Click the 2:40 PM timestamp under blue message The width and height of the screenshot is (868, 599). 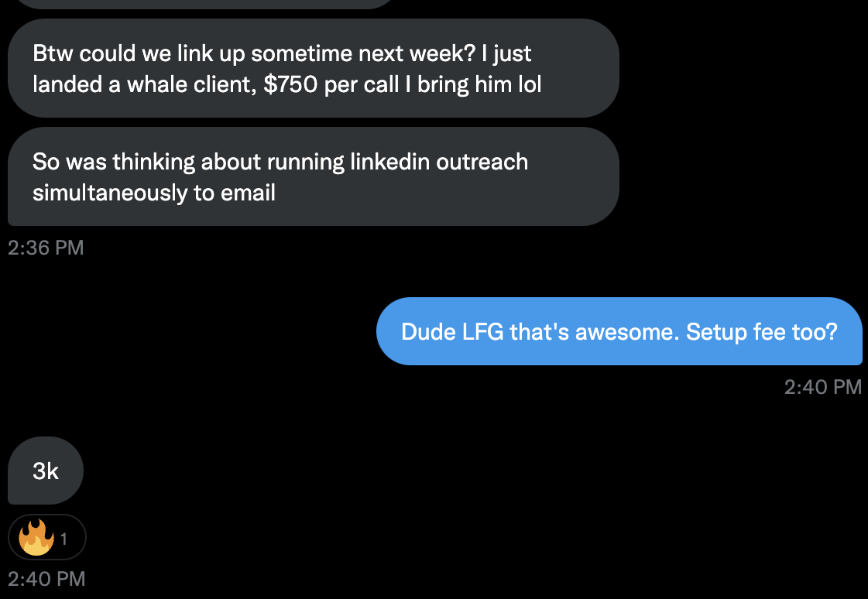822,387
